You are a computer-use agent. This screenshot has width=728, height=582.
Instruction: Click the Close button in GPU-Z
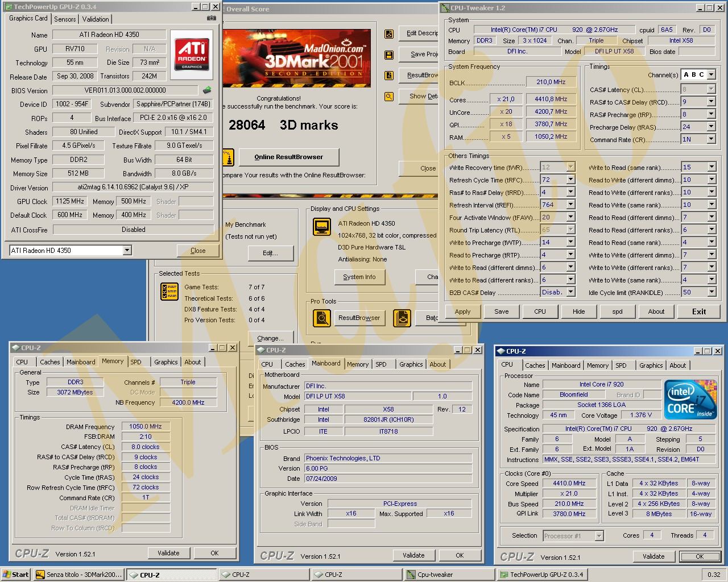click(198, 251)
